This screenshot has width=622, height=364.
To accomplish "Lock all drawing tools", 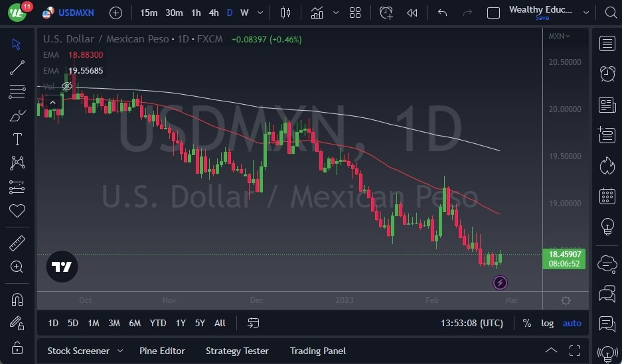I will click(x=17, y=348).
